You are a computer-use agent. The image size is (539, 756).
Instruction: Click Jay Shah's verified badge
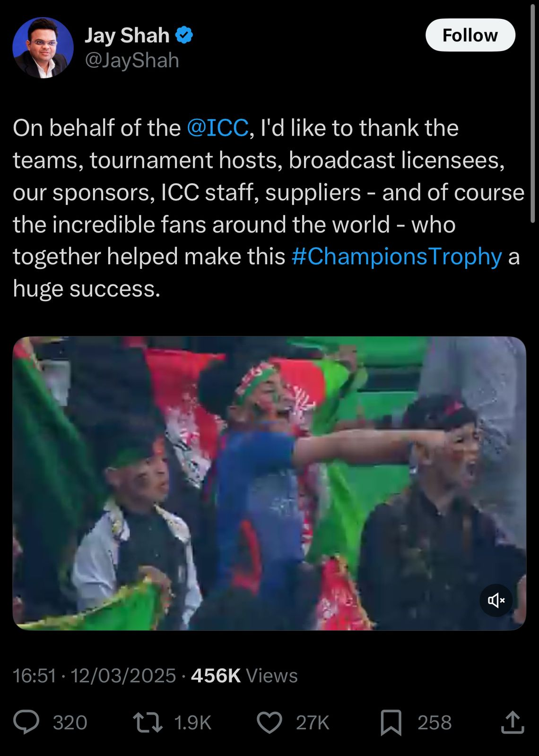coord(184,35)
